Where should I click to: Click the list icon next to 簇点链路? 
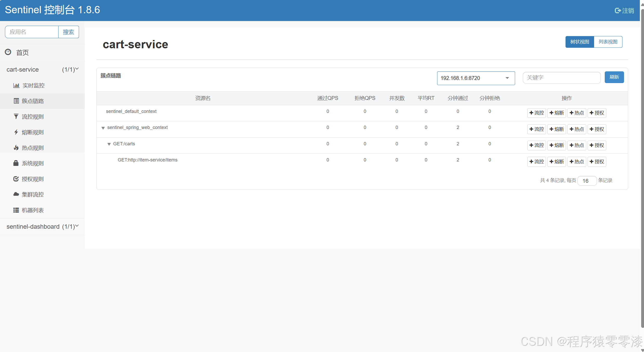pyautogui.click(x=16, y=101)
